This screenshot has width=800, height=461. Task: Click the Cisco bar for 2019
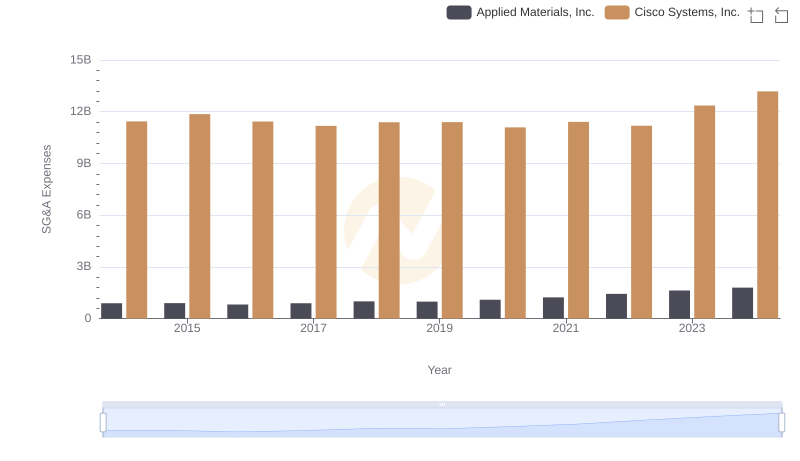[452, 220]
